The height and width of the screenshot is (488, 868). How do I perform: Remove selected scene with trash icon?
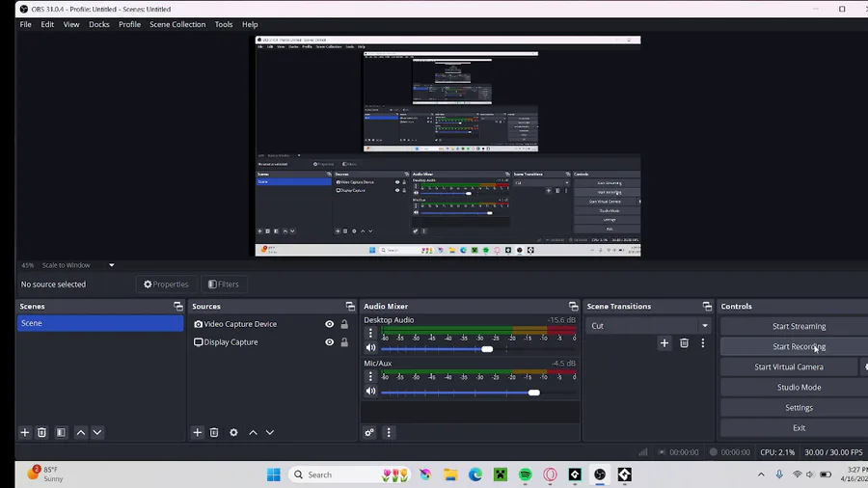coord(41,433)
